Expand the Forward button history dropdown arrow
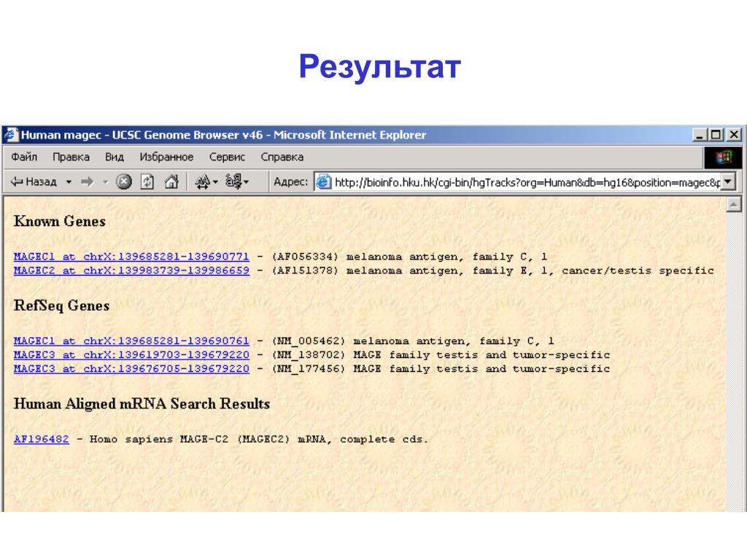 point(105,182)
